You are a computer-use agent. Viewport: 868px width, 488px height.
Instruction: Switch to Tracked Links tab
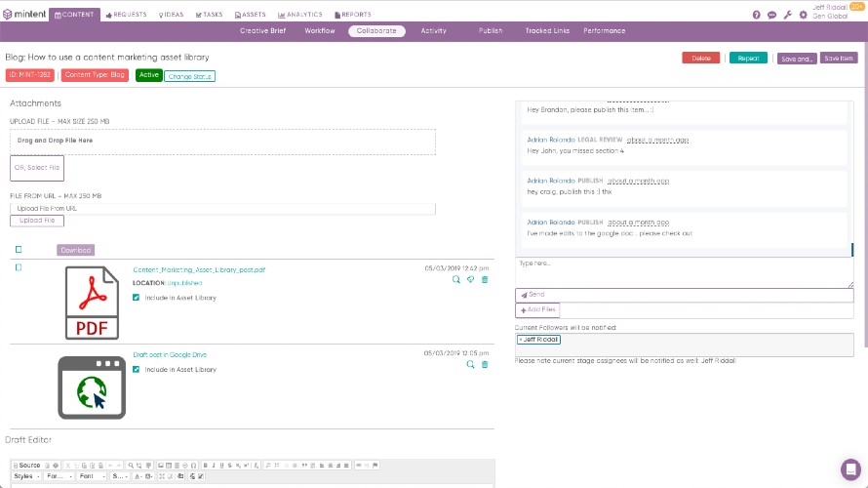[547, 31]
